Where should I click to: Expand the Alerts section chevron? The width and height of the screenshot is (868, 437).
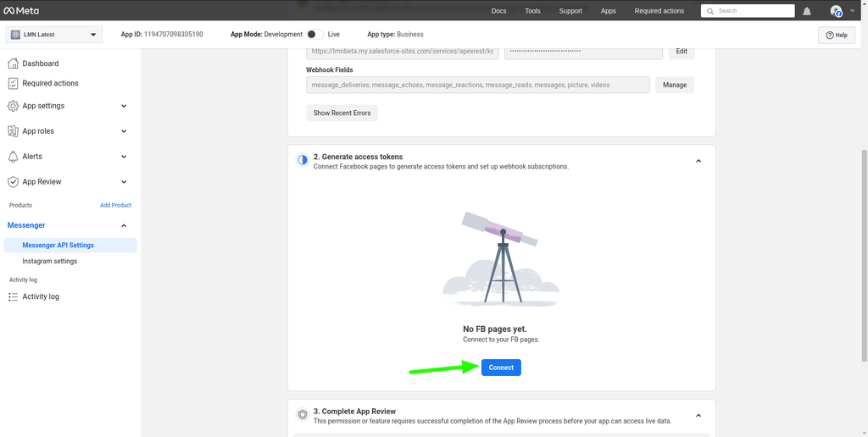pos(124,157)
